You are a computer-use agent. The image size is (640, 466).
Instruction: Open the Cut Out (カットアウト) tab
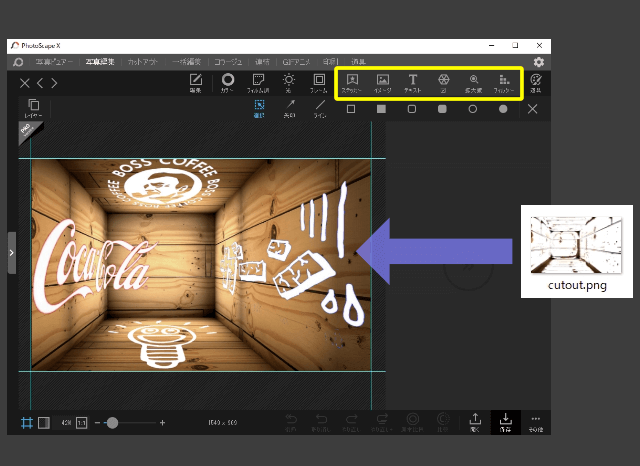tap(142, 62)
